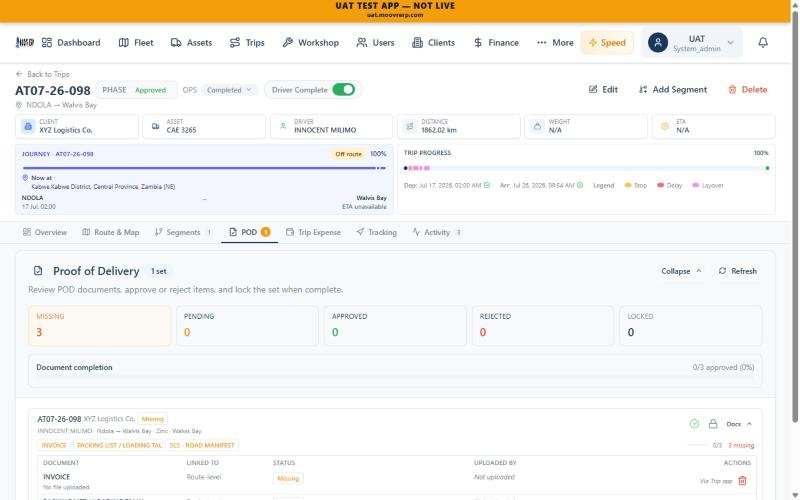The height and width of the screenshot is (500, 800).
Task: Go back to Trips list
Action: coord(42,74)
